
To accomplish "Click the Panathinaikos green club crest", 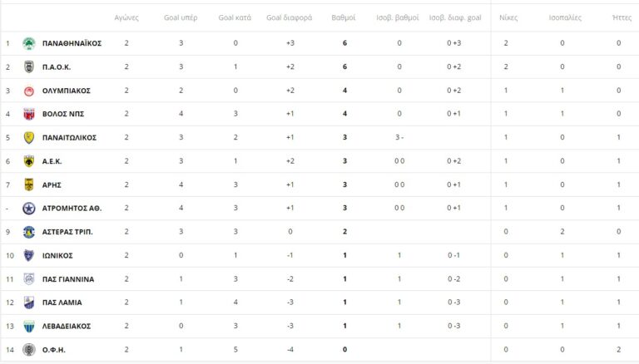I will click(x=28, y=43).
